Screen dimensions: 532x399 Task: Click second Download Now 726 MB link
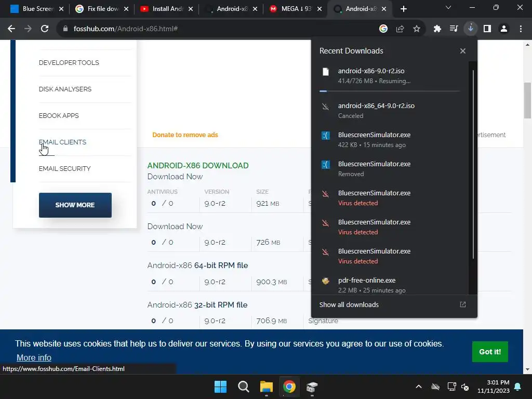tap(175, 227)
